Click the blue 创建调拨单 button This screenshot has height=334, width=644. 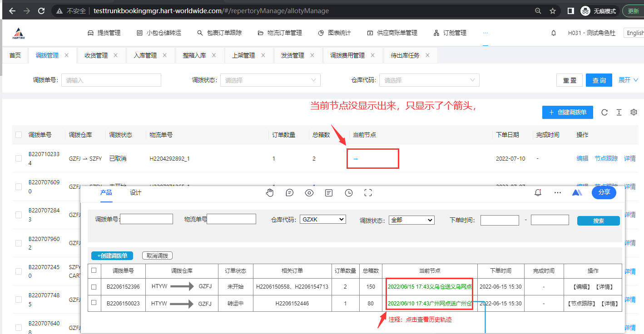[567, 113]
